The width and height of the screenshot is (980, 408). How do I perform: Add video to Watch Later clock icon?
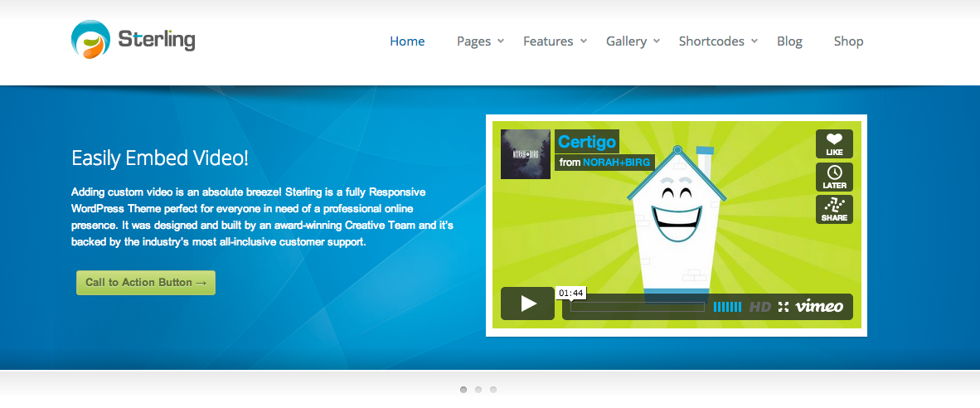coord(834,177)
